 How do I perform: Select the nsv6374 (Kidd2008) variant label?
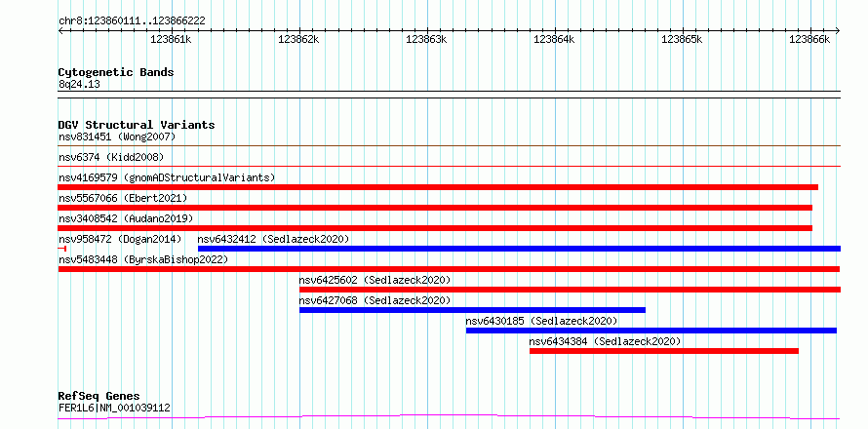(111, 157)
